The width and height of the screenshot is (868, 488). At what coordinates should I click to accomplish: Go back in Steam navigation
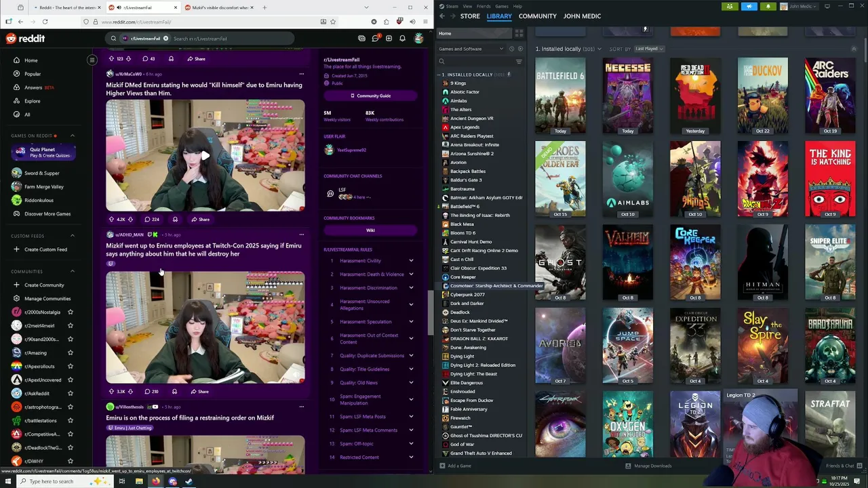pyautogui.click(x=442, y=16)
